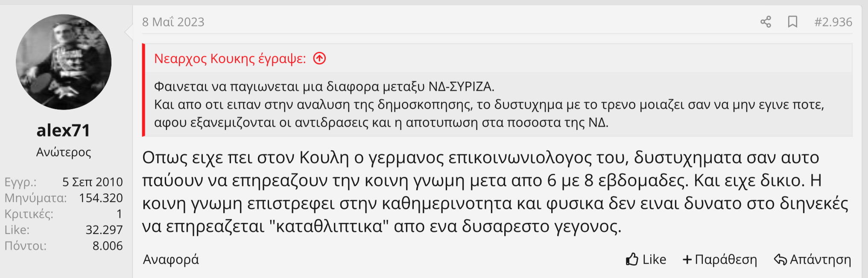The height and width of the screenshot is (278, 868).
Task: Add post to multi-quote with Παράθεση
Action: pos(720,259)
